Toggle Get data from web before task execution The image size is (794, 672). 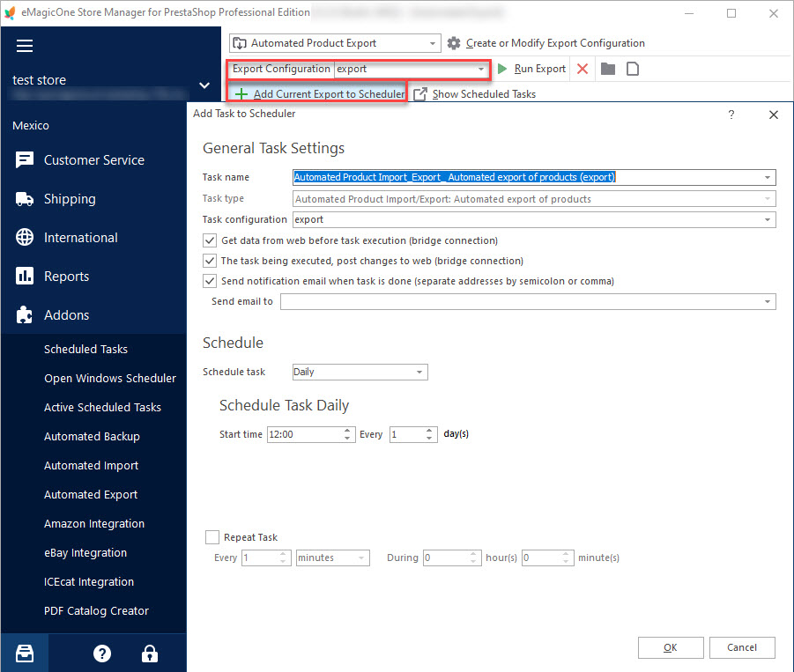(x=210, y=240)
